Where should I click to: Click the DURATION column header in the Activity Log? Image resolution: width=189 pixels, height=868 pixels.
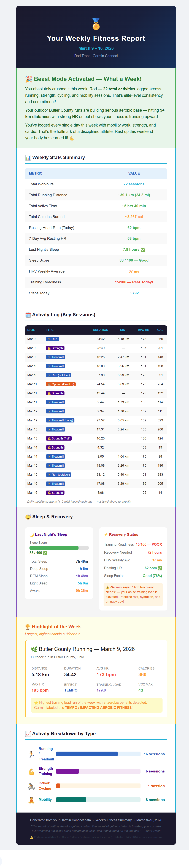tap(101, 330)
